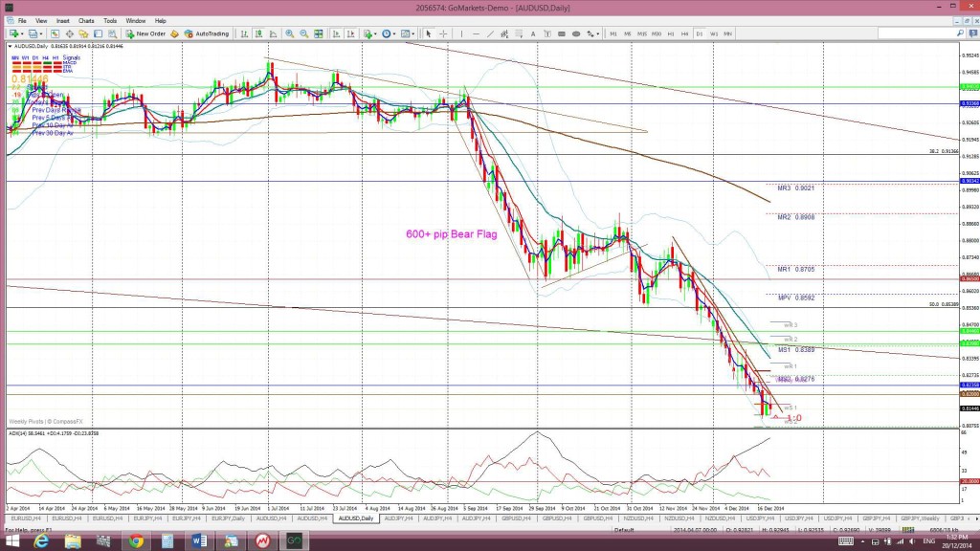Open the Insert menu
980x551 pixels.
pyautogui.click(x=63, y=21)
